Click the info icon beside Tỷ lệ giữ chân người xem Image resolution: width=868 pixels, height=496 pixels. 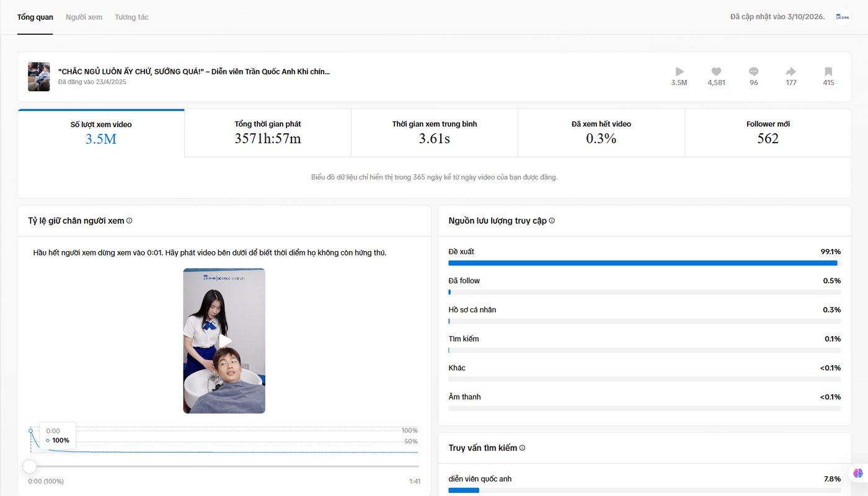pos(129,221)
